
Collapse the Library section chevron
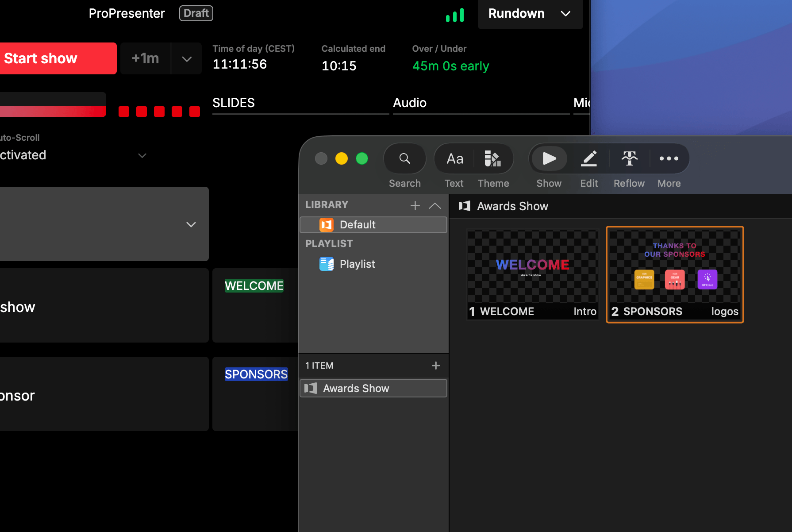point(435,205)
